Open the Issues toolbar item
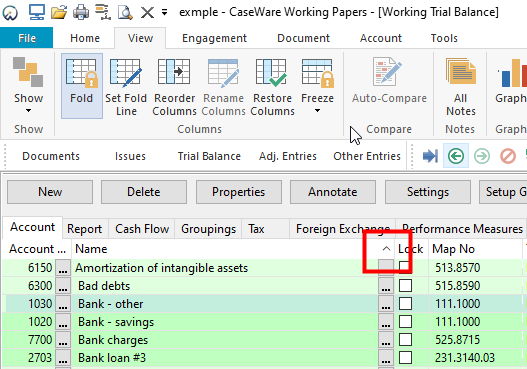 pos(130,156)
